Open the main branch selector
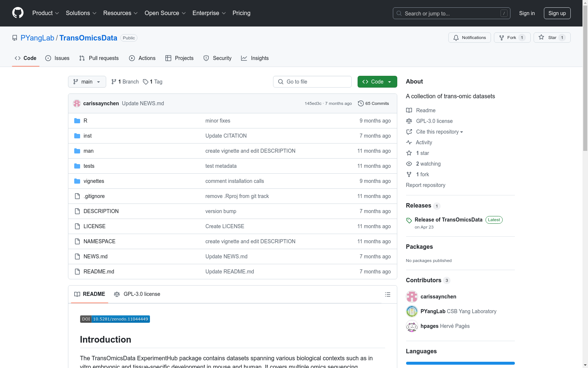This screenshot has height=368, width=588. point(87,82)
